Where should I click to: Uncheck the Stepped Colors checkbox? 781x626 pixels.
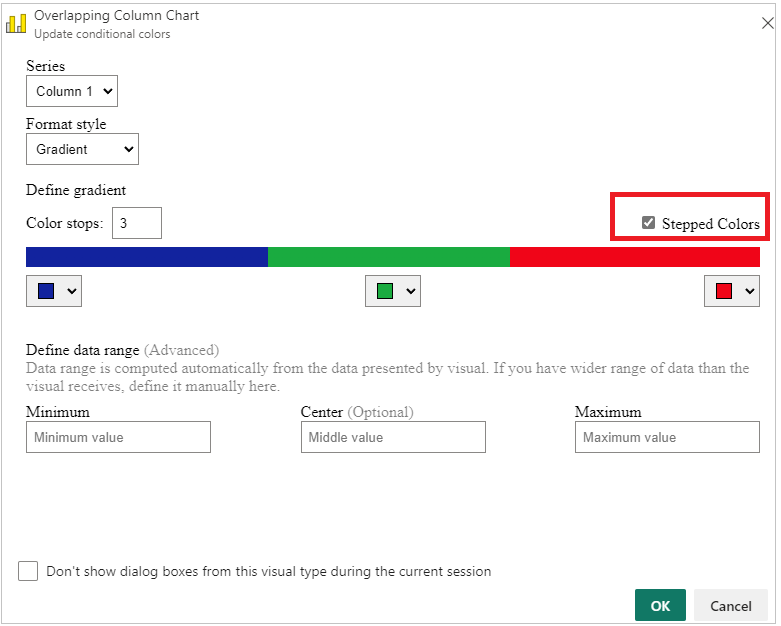(648, 223)
